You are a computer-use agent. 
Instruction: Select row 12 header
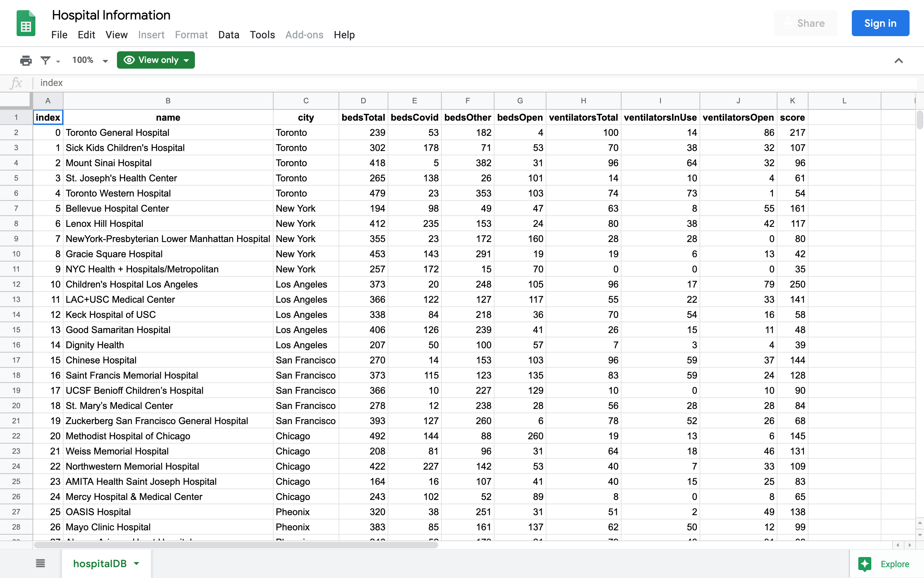point(16,284)
